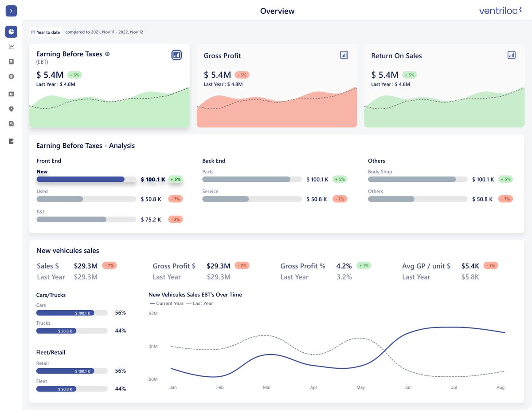Select the Body Shop label

point(380,172)
